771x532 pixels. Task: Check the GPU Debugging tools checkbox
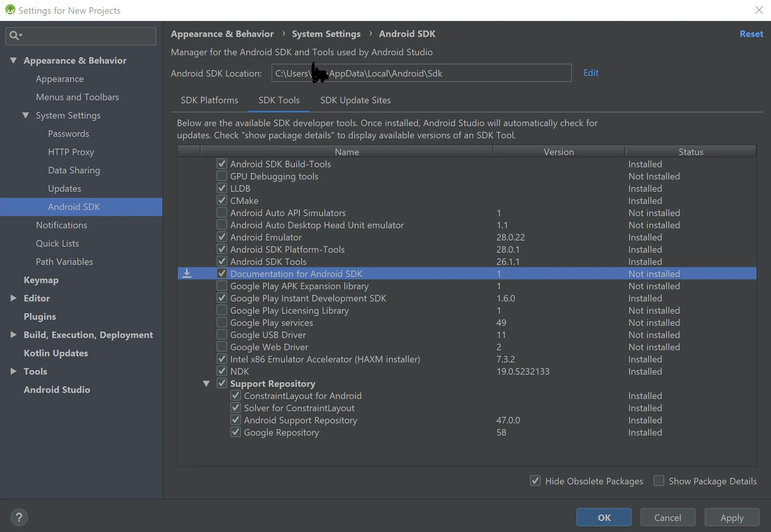pyautogui.click(x=222, y=176)
